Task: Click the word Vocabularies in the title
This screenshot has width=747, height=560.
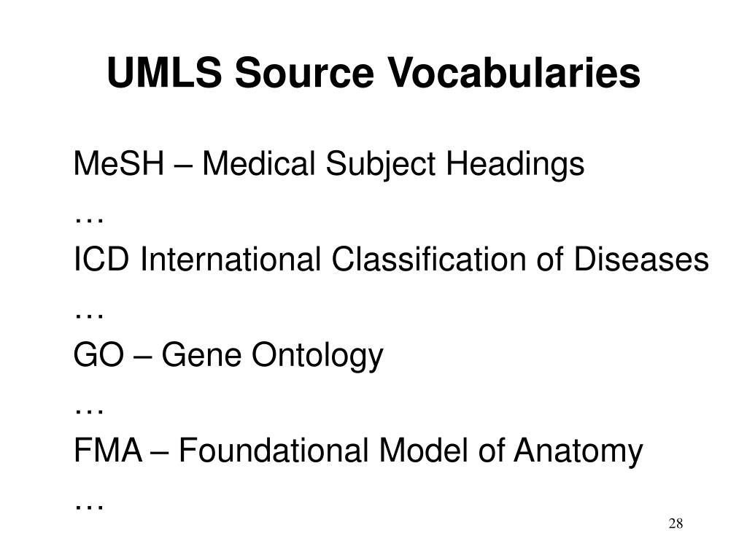Action: (x=516, y=72)
